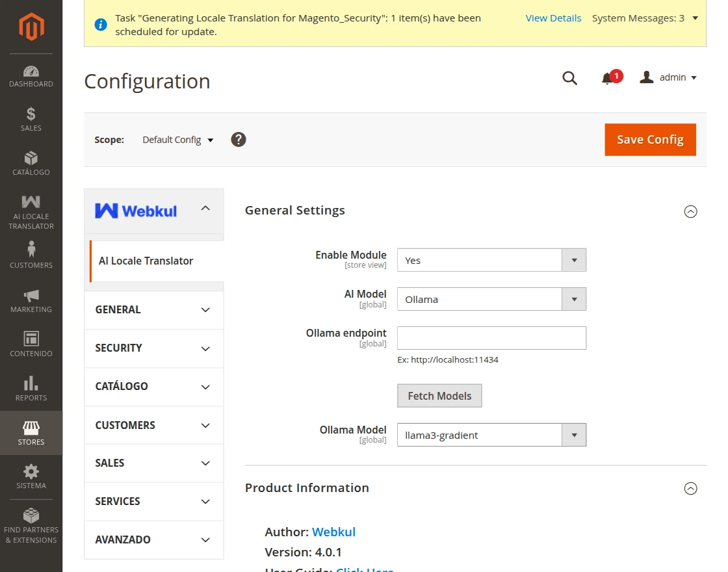Click the scope help question-mark icon
The height and width of the screenshot is (572, 728).
point(239,140)
